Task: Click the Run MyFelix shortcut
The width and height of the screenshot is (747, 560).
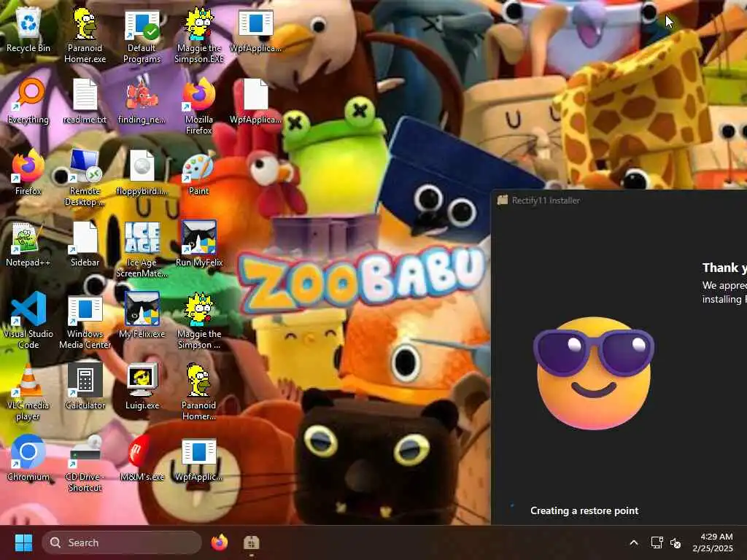Action: 198,244
